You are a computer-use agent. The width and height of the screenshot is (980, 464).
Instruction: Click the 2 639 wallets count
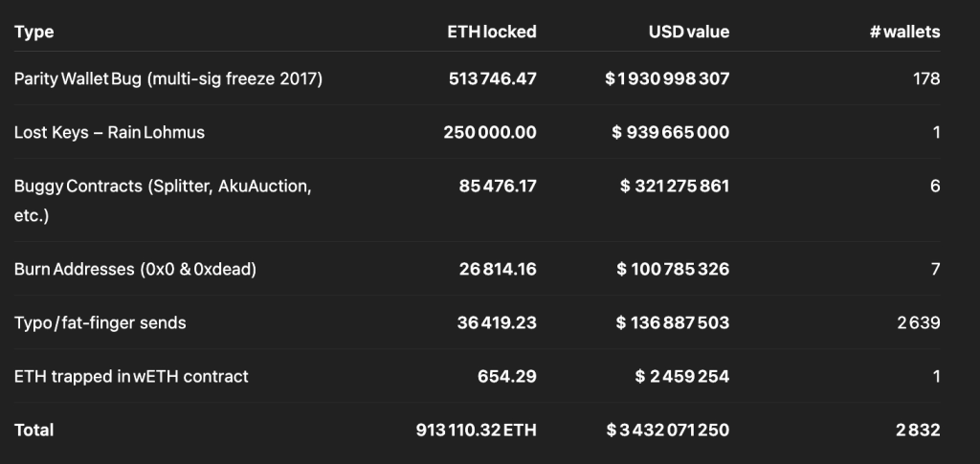pos(919,322)
